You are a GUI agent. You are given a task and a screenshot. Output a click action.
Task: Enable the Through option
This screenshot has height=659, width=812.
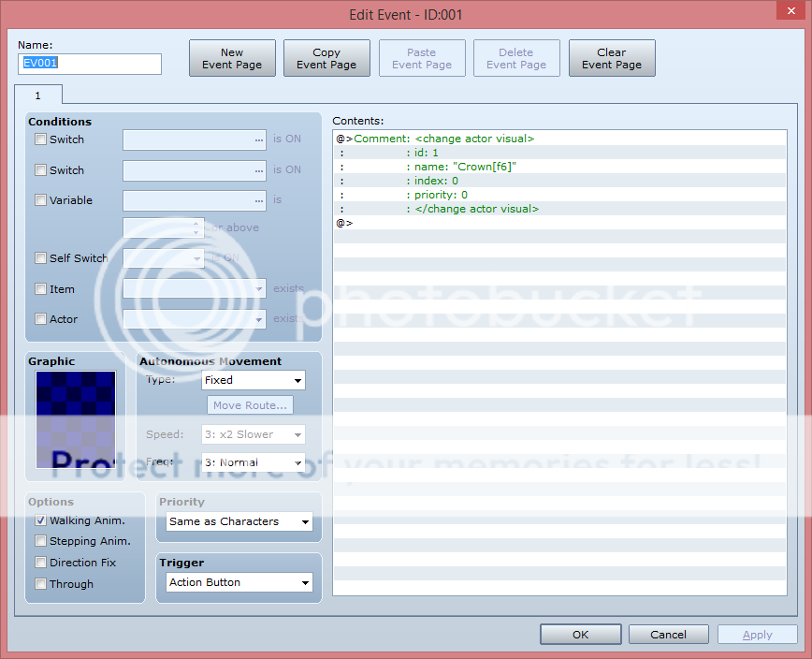pyautogui.click(x=40, y=584)
